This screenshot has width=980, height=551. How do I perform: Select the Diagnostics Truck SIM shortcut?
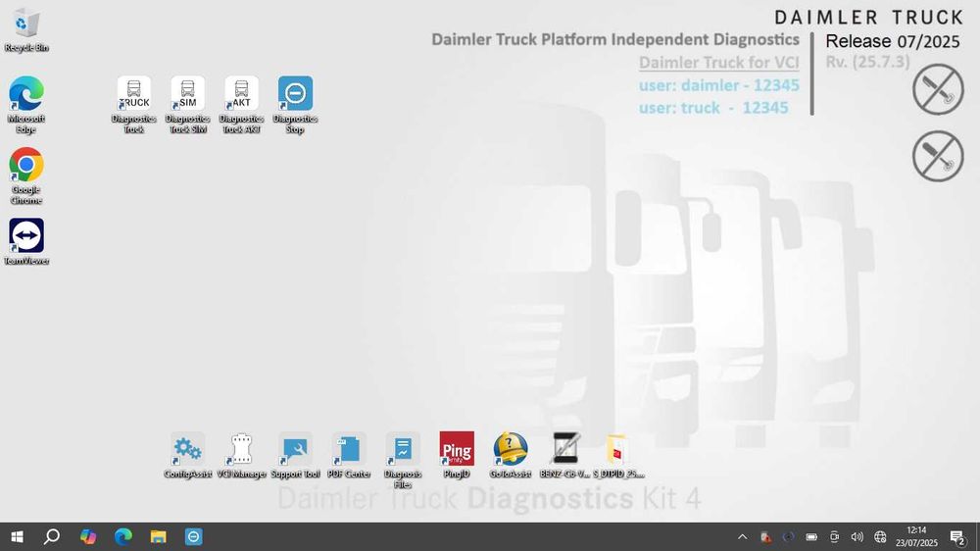click(x=187, y=105)
